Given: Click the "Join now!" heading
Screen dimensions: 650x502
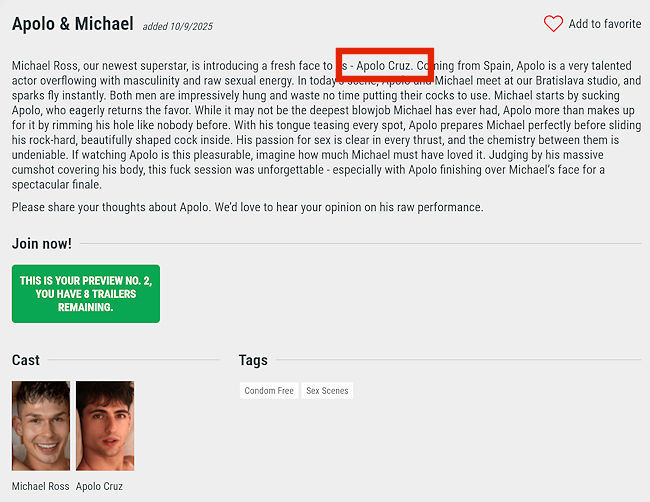Looking at the screenshot, I should coord(41,243).
